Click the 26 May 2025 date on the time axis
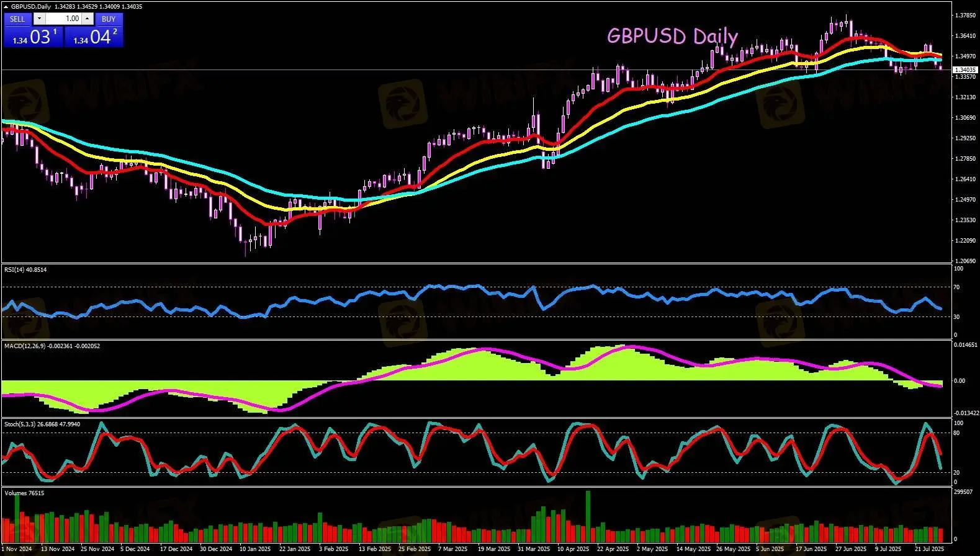Viewport: 980px width, 556px height. pyautogui.click(x=733, y=549)
